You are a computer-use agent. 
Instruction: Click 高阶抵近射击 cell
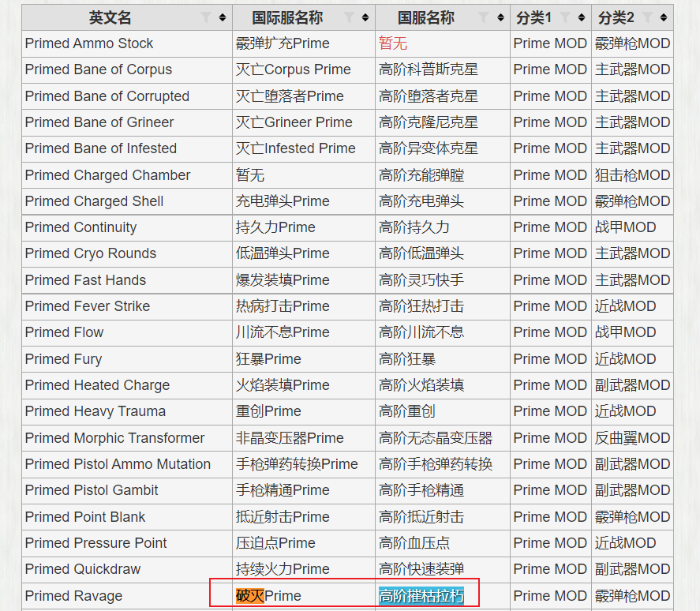click(443, 517)
